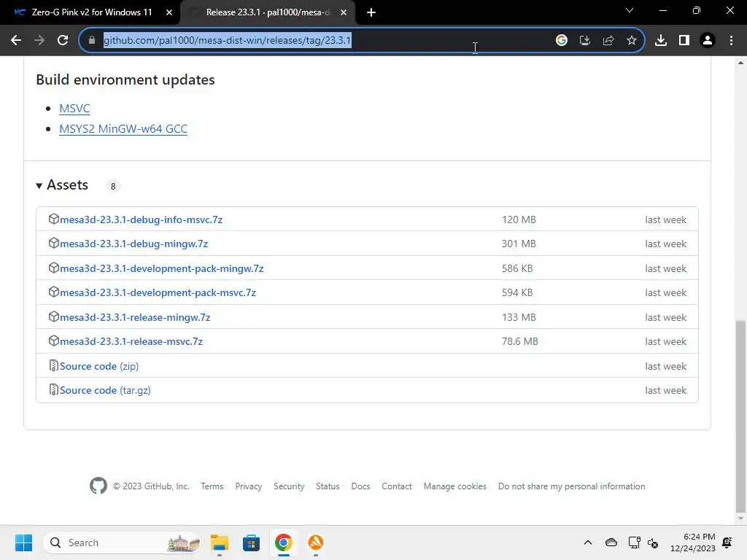Go back to the previous page
This screenshot has width=747, height=560.
click(x=16, y=41)
